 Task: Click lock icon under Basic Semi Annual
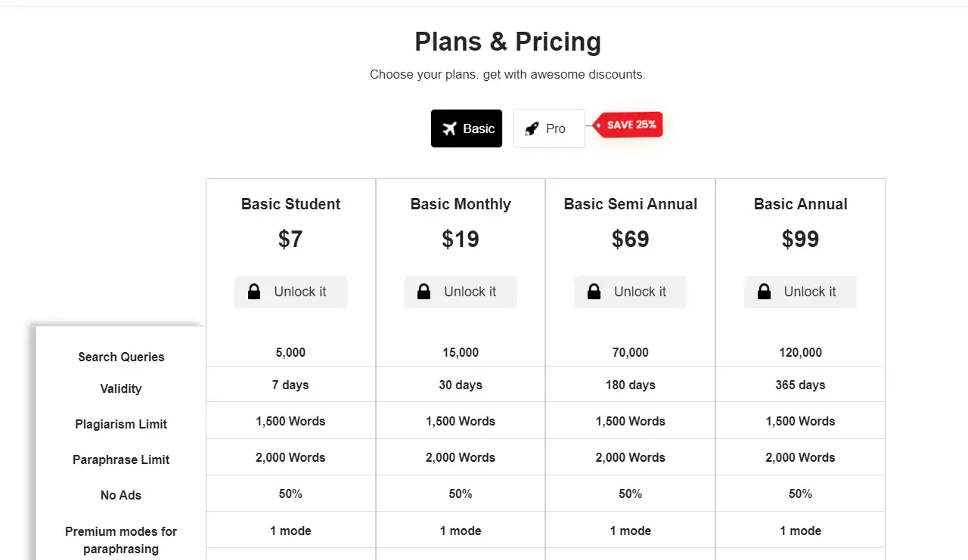tap(594, 292)
